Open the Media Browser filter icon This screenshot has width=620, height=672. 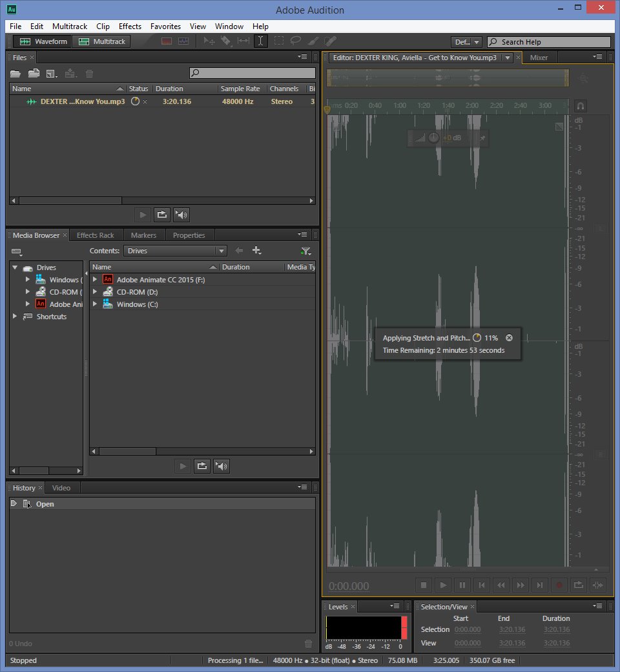pyautogui.click(x=306, y=251)
